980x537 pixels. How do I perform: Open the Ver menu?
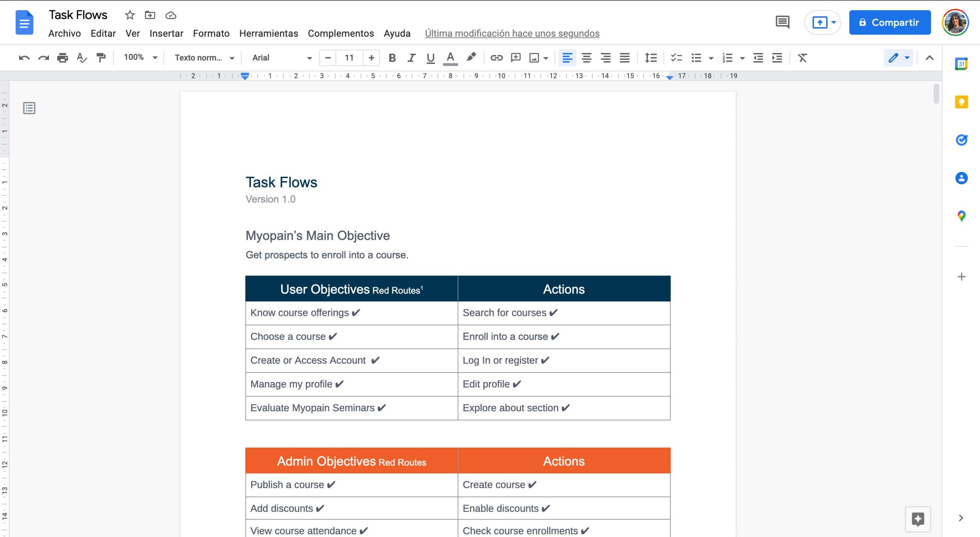132,34
